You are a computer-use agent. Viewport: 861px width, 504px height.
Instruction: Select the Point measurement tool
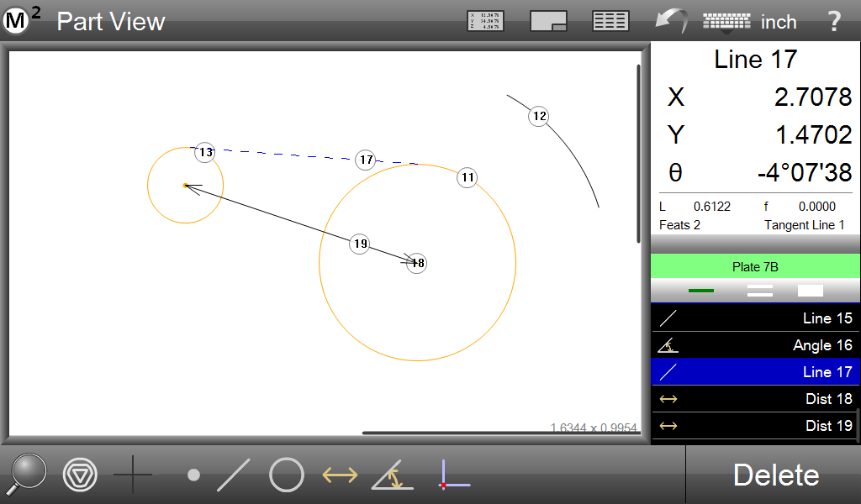193,475
